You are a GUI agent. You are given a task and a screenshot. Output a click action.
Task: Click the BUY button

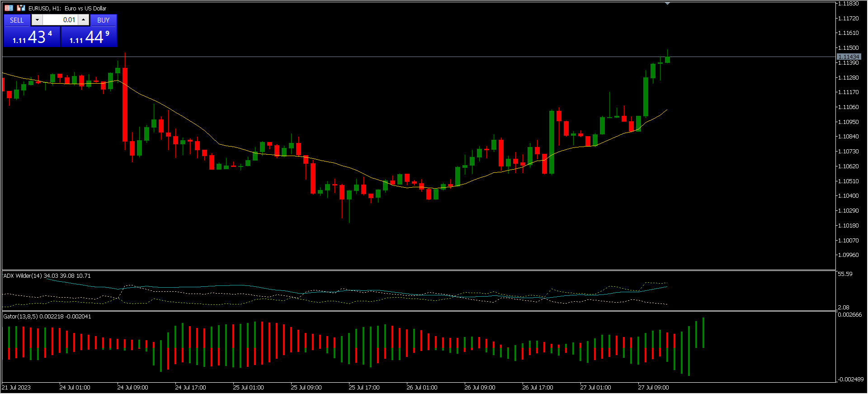coord(104,20)
